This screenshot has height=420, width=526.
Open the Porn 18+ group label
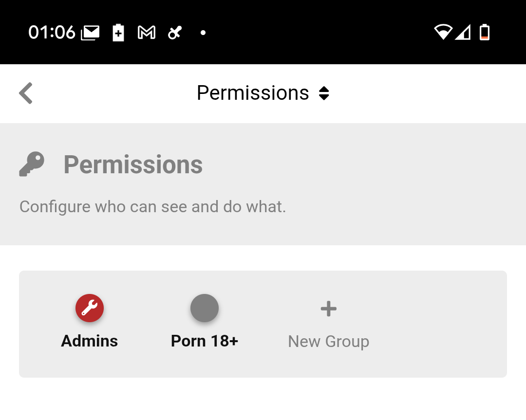click(x=205, y=341)
